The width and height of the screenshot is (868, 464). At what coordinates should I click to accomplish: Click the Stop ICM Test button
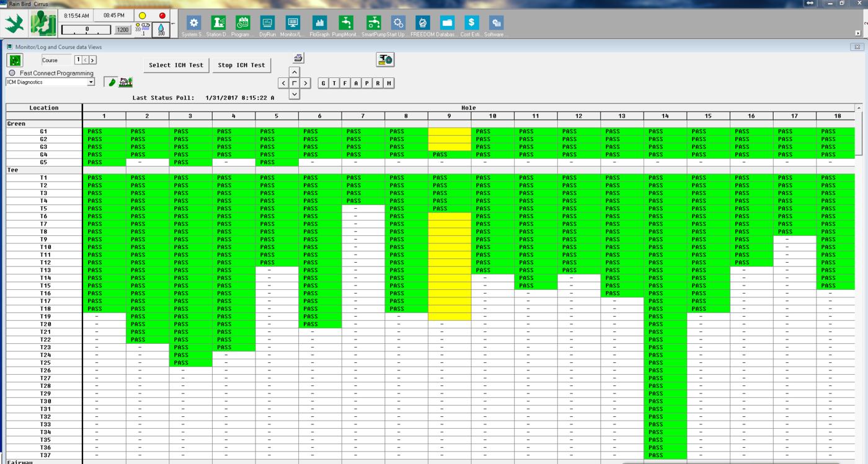(241, 65)
